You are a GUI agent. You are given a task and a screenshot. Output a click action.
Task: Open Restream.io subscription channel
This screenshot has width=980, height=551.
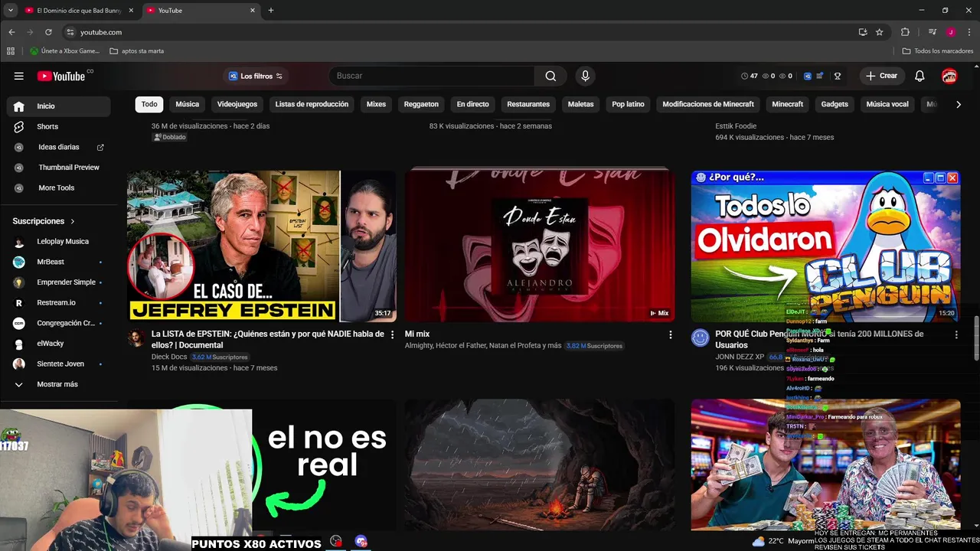coord(58,302)
